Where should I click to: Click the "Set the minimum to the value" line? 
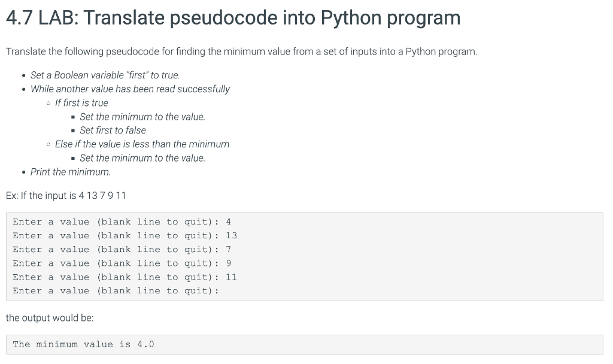click(142, 116)
